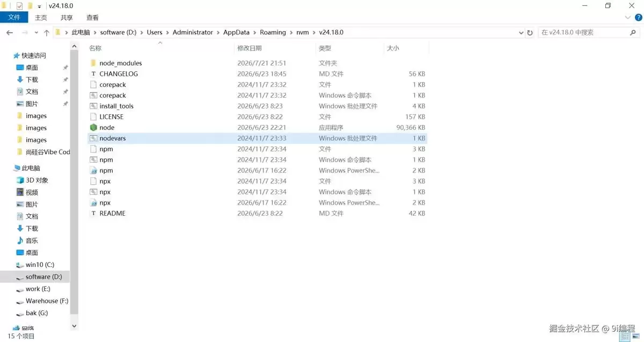This screenshot has width=644, height=342.
Task: Select the install_tools batch file icon
Action: 93,106
